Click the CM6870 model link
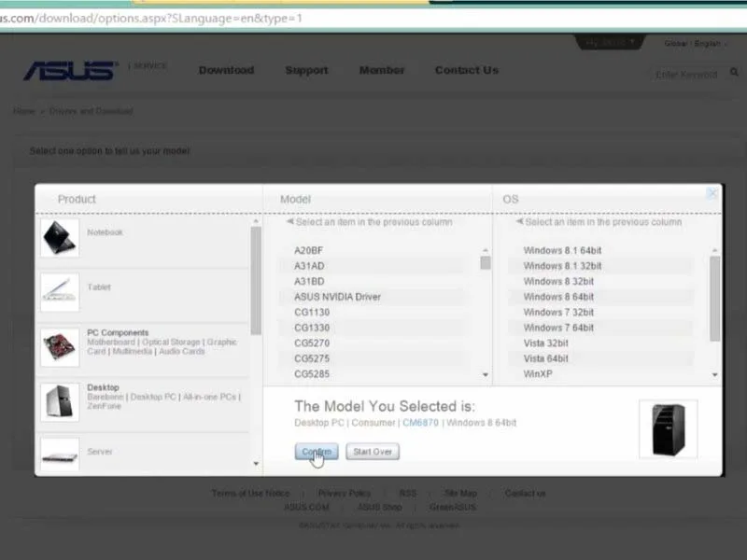This screenshot has height=560, width=747. (420, 423)
